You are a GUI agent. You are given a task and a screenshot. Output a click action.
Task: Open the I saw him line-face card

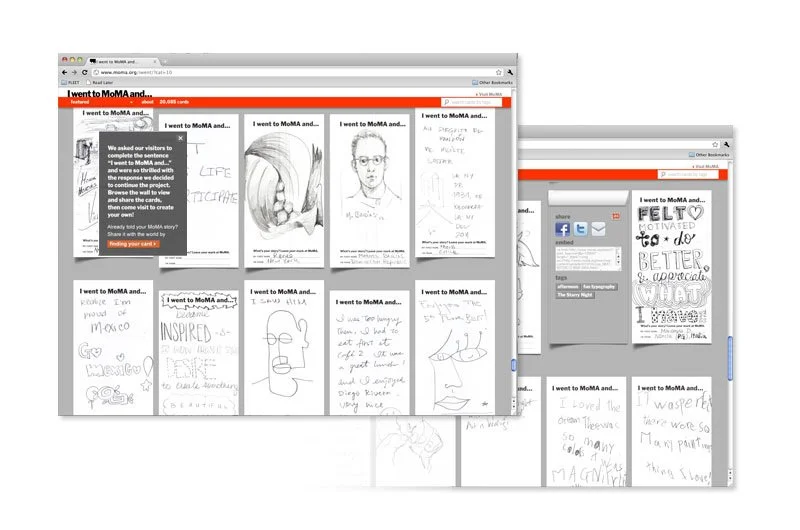click(x=284, y=347)
